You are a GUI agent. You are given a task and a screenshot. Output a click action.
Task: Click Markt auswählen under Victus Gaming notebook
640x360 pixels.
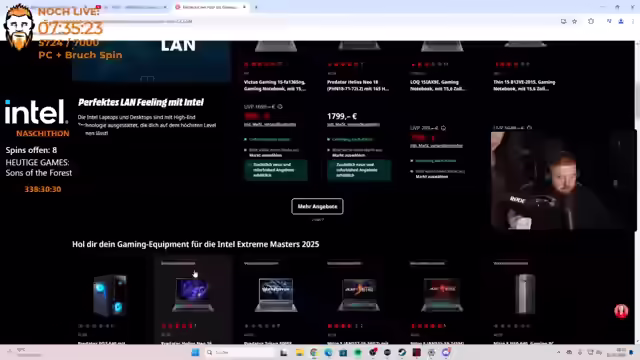pos(266,155)
